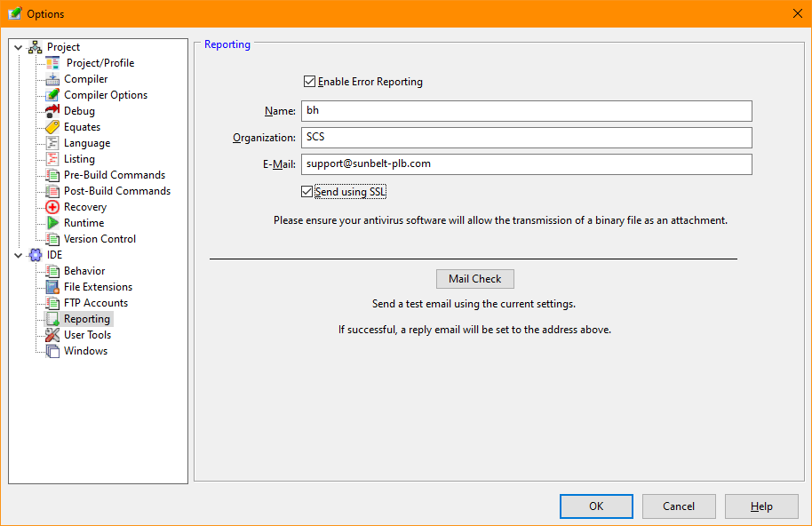Click the Help button

tap(761, 506)
